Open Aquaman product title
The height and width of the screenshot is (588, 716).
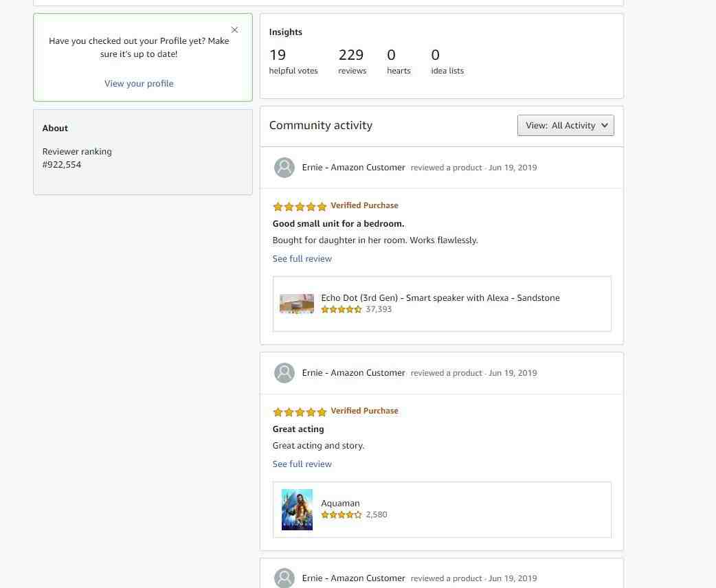pyautogui.click(x=340, y=503)
